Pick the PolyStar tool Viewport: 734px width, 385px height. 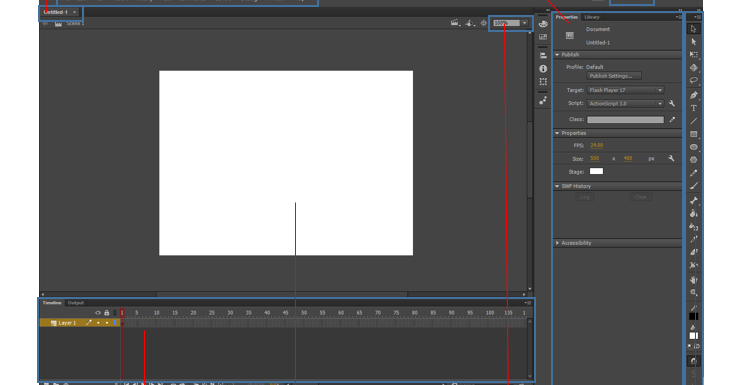(x=693, y=160)
